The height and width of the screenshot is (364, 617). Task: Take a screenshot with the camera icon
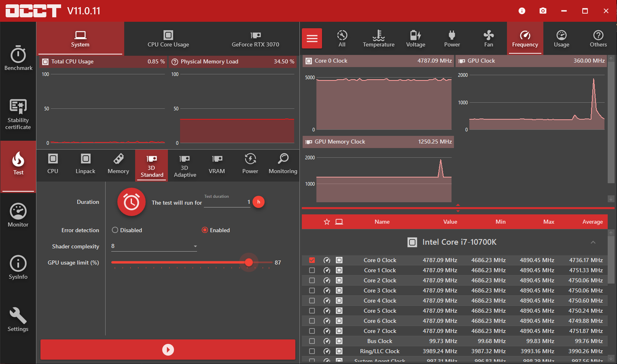(543, 11)
